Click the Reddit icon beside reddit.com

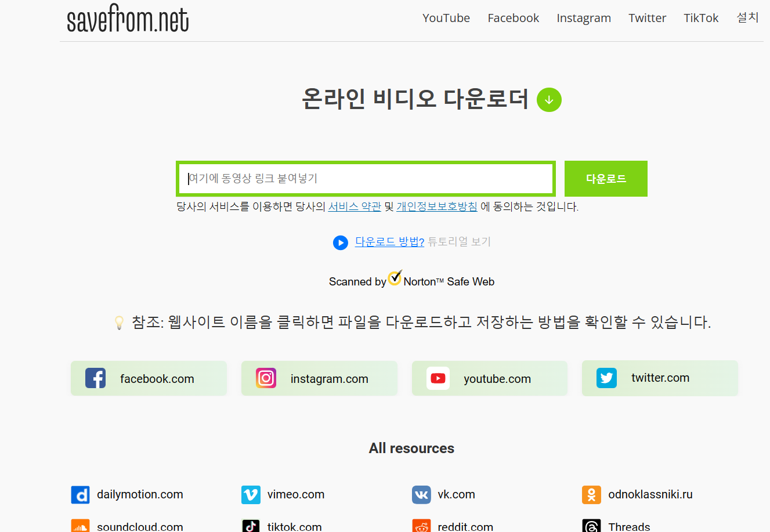click(421, 526)
